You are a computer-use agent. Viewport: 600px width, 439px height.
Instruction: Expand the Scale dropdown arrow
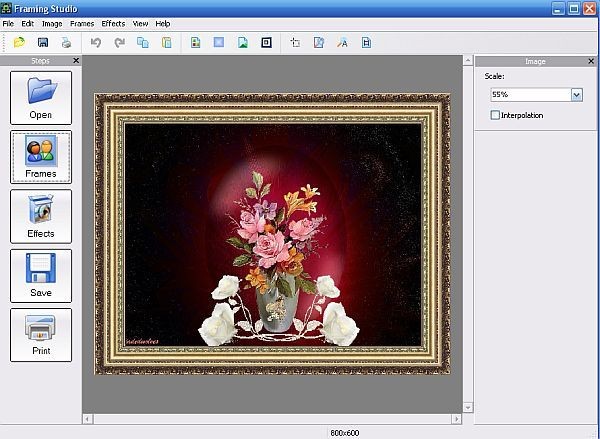[x=577, y=95]
